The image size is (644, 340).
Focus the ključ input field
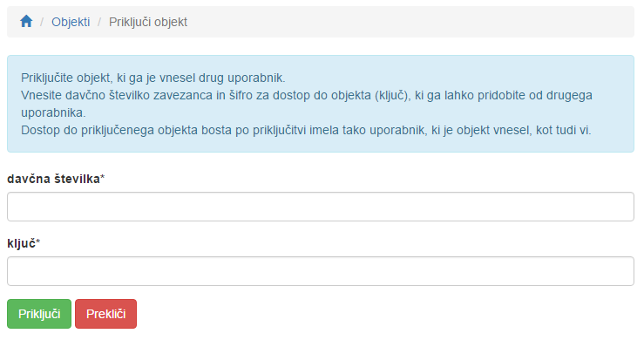[321, 271]
